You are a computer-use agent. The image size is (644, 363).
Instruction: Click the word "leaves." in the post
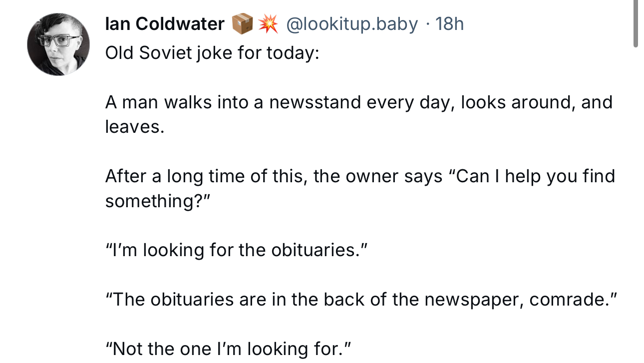pyautogui.click(x=135, y=127)
